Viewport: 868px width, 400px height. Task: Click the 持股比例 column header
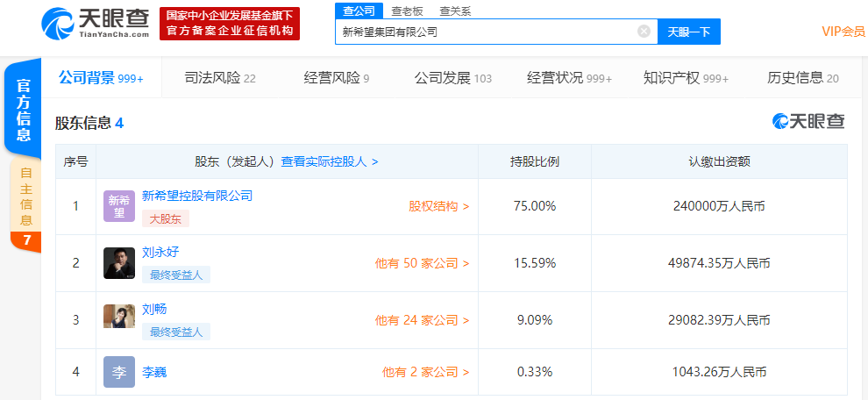point(535,161)
